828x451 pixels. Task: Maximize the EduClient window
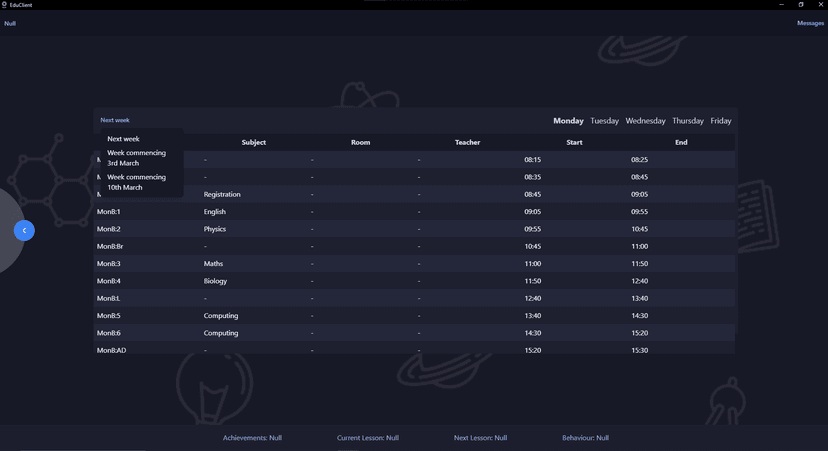pos(800,5)
